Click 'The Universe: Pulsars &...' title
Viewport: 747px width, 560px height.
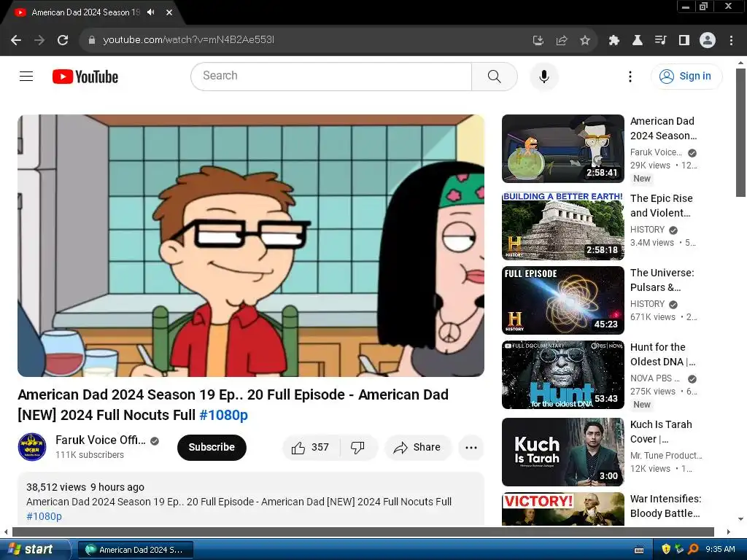click(662, 280)
